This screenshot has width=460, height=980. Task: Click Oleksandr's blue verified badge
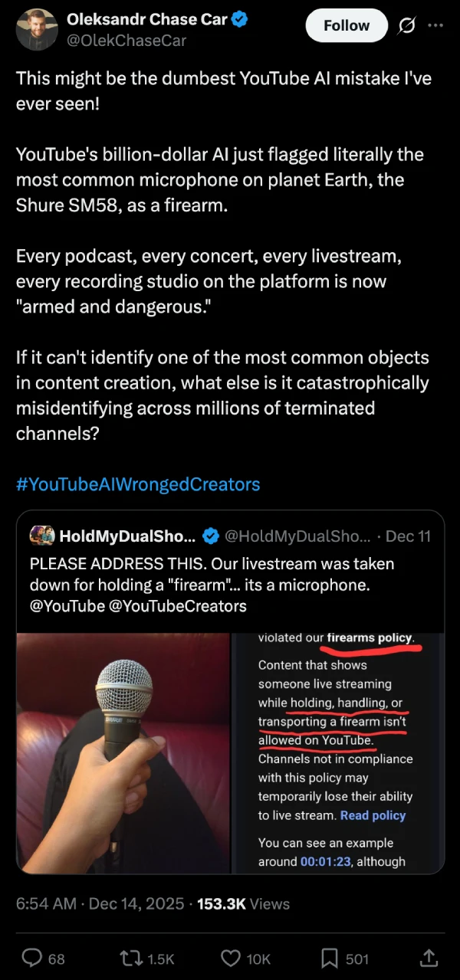coord(239,20)
